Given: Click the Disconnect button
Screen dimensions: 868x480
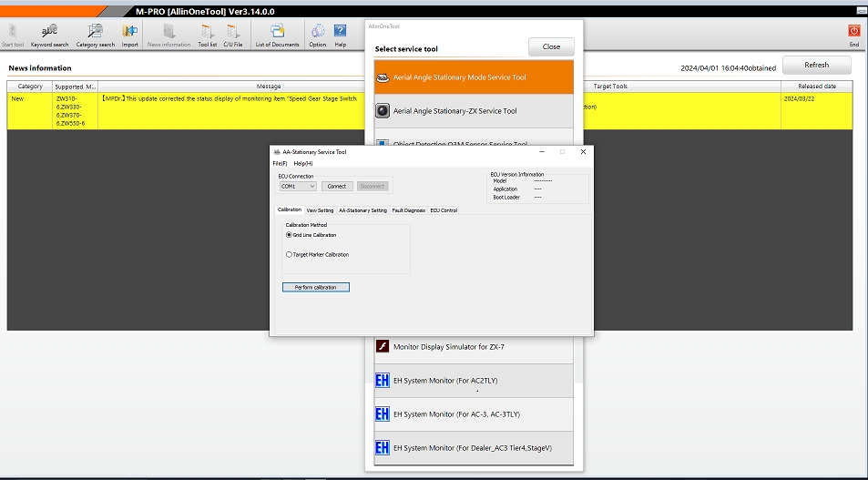Looking at the screenshot, I should coord(372,186).
